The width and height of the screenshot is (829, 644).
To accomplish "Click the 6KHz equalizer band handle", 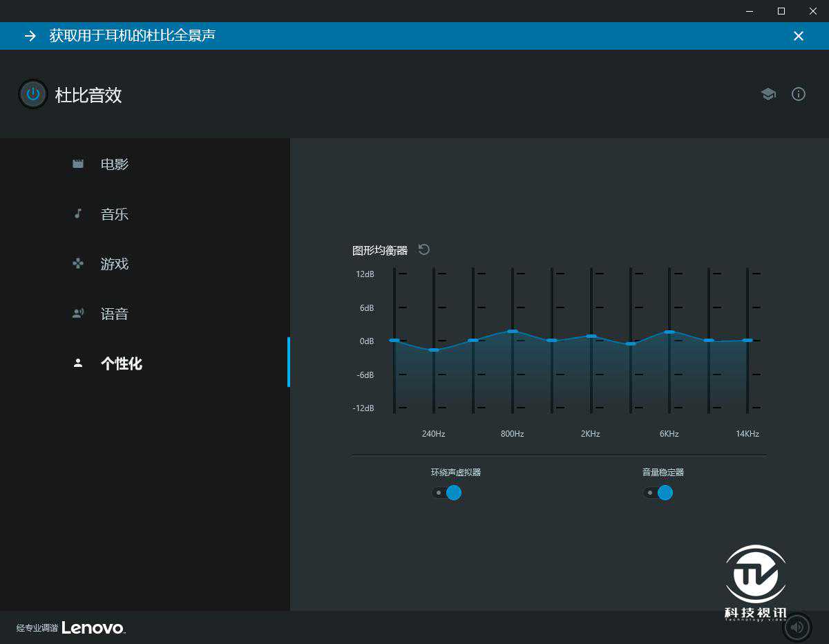I will 669,332.
